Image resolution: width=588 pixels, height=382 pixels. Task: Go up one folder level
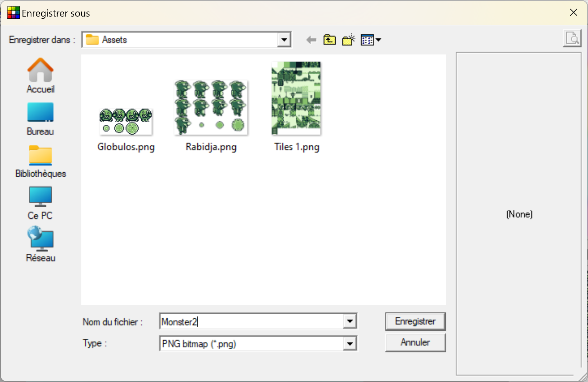pyautogui.click(x=330, y=40)
